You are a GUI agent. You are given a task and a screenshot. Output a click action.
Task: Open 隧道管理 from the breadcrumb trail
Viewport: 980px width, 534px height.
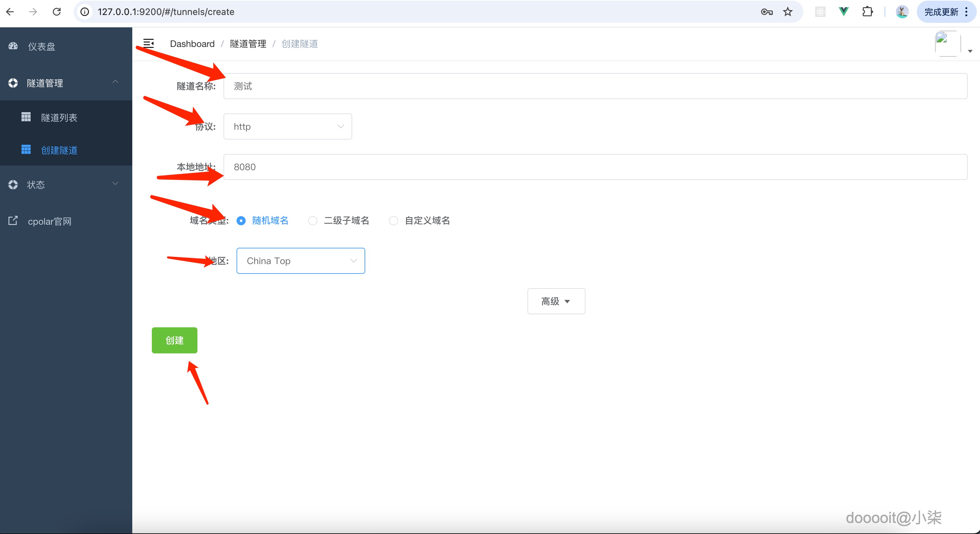[248, 43]
